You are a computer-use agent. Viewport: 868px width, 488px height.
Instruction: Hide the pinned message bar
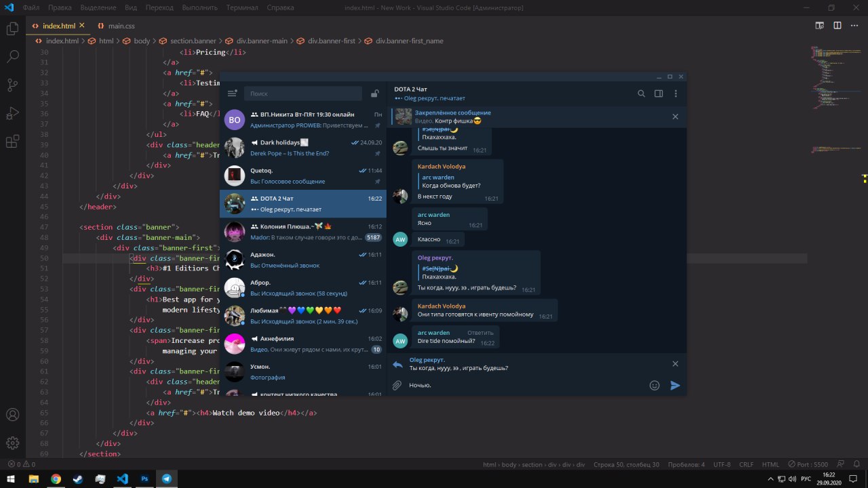(x=675, y=117)
